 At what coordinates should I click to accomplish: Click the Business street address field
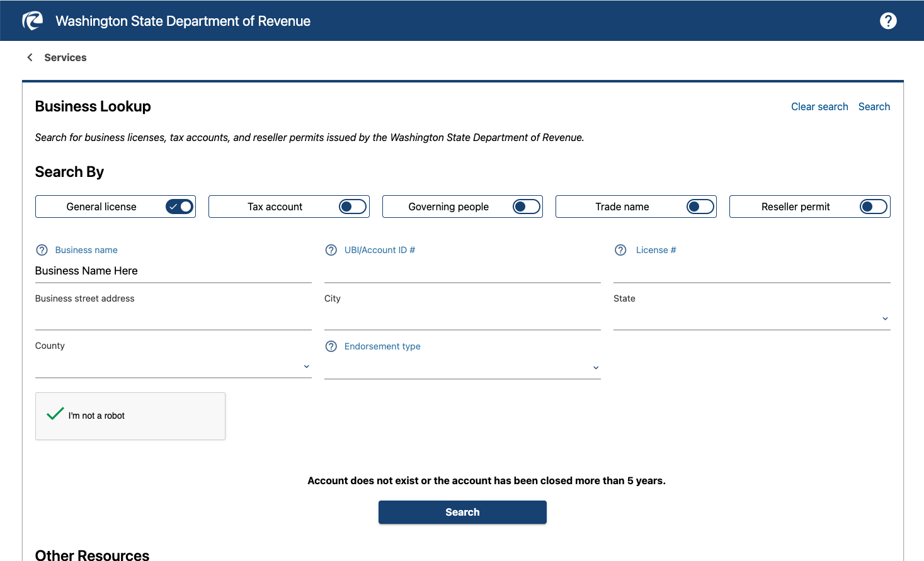click(x=173, y=318)
